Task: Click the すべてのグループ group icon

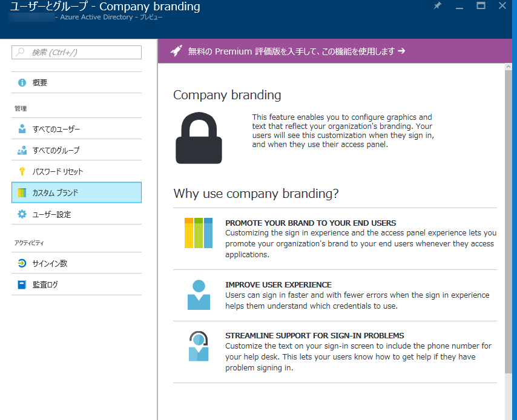Action: tap(22, 150)
